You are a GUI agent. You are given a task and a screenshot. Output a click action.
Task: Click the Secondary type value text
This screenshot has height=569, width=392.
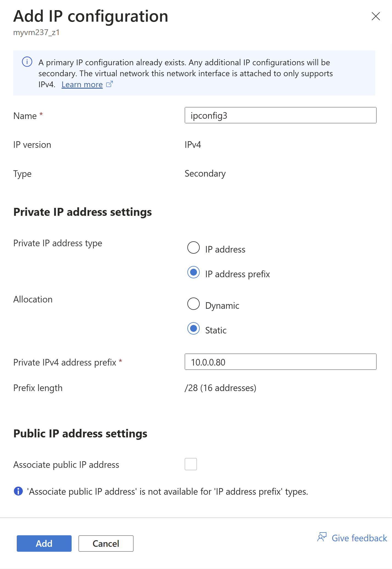[x=205, y=173]
